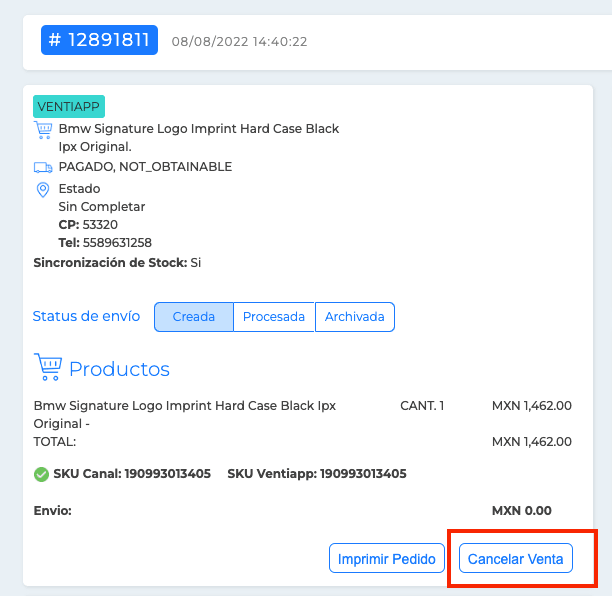Click the Envío amount MXN 0.00
Viewport: 612px width, 596px height.
click(x=521, y=511)
